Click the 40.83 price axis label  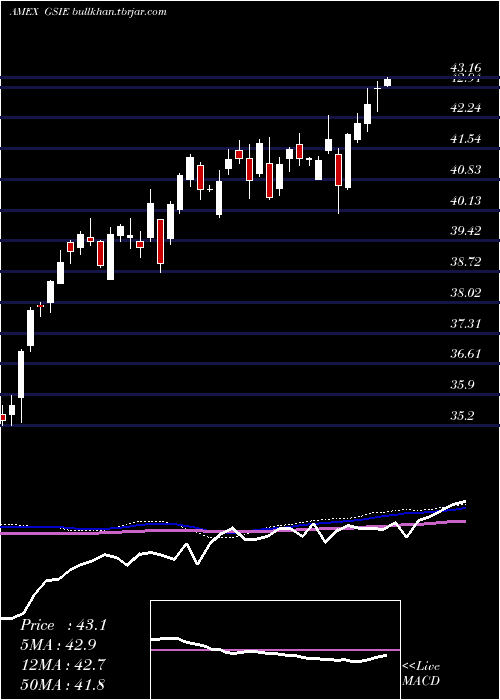coord(465,170)
